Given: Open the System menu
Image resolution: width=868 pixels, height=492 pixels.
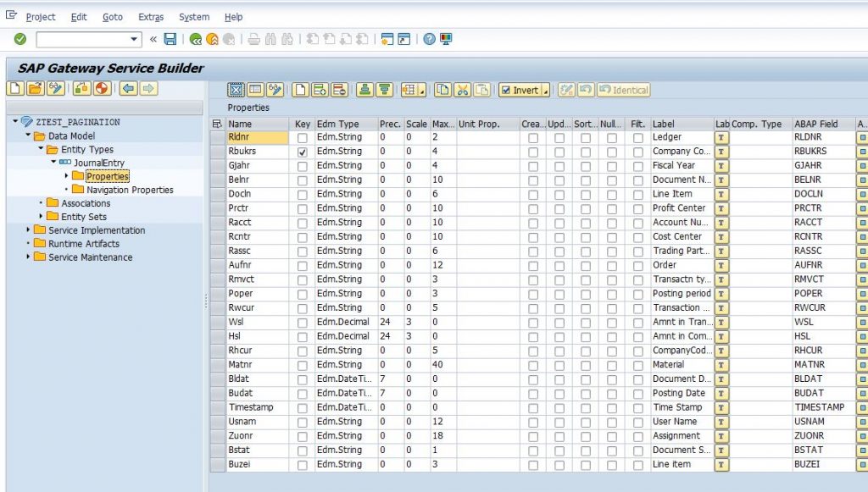Looking at the screenshot, I should (x=194, y=17).
